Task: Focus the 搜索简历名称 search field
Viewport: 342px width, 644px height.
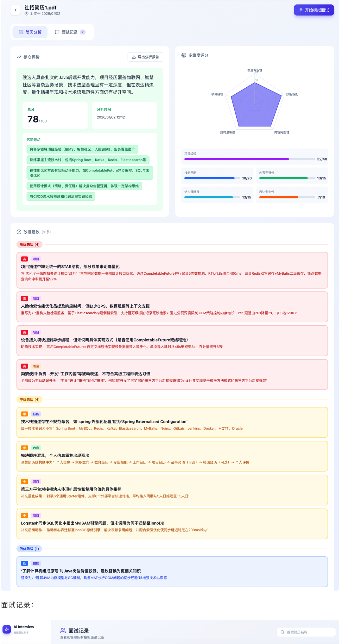Action: 306,632
